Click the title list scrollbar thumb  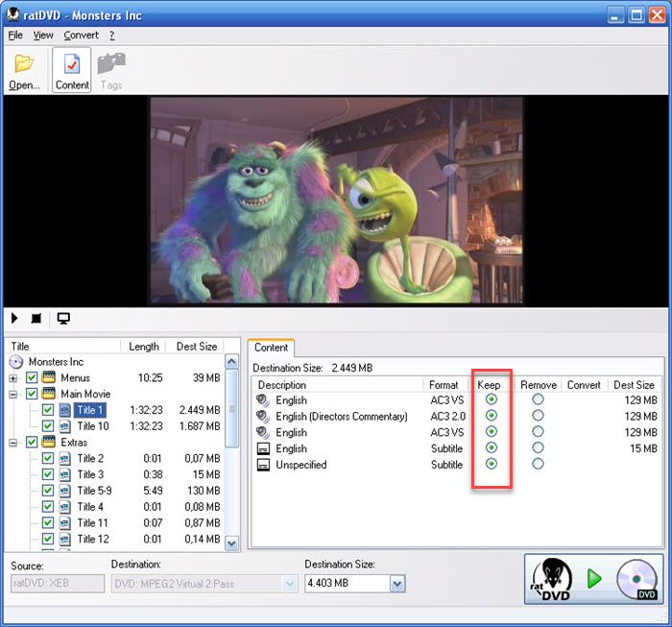click(232, 409)
